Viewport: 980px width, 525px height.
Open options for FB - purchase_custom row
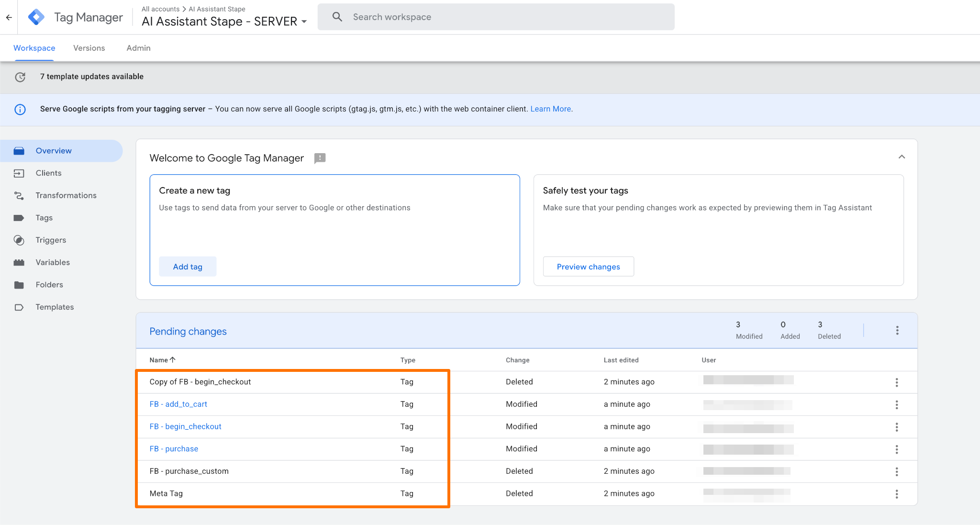click(x=897, y=471)
